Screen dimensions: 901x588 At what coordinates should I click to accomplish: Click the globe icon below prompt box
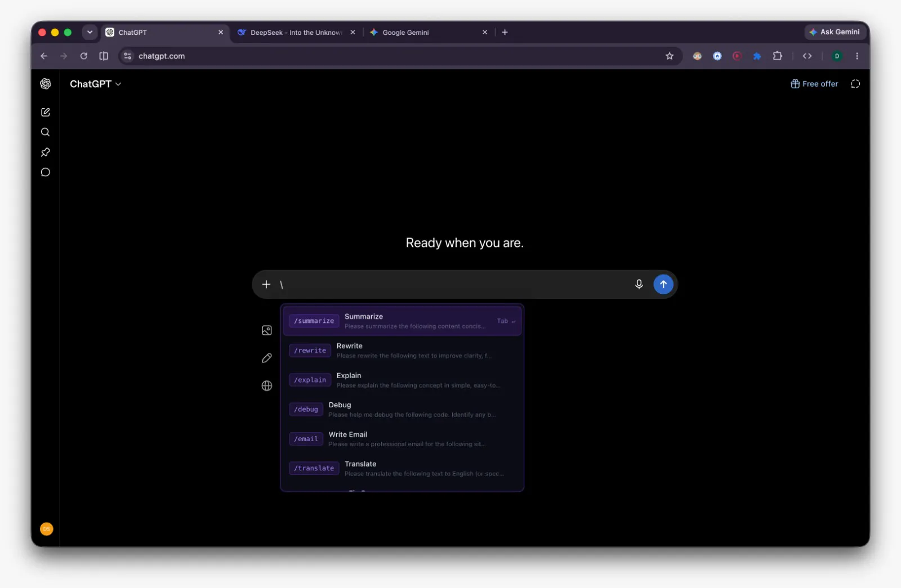coord(267,385)
